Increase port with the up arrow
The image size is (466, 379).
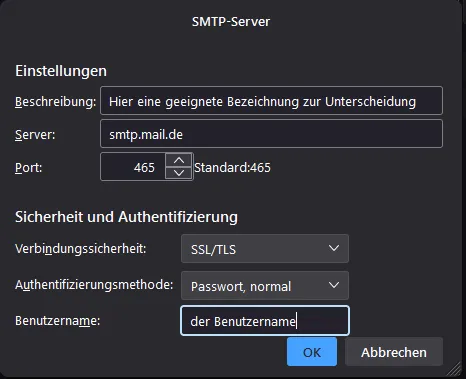pyautogui.click(x=179, y=160)
